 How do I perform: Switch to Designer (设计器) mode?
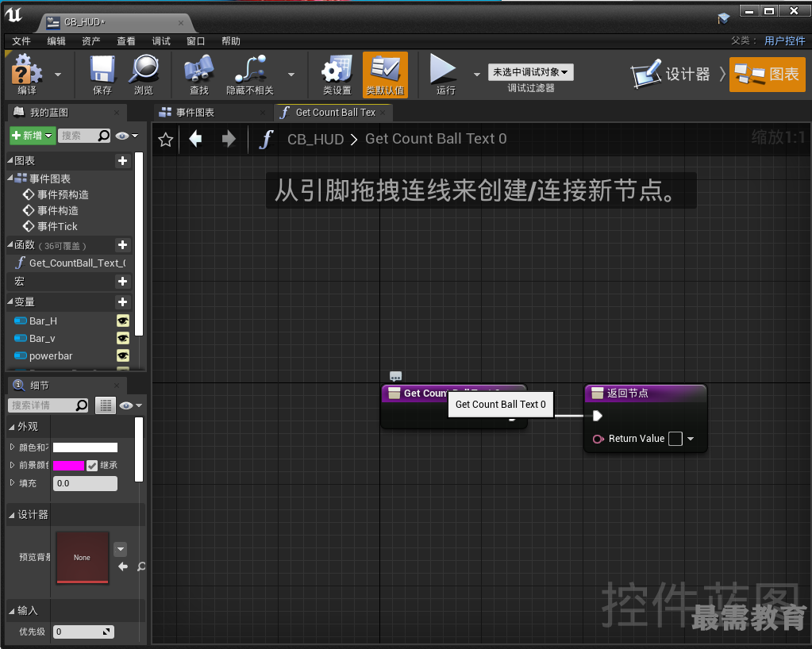[671, 74]
